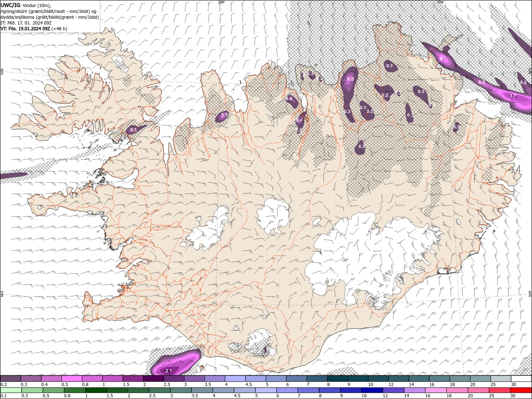Click the UWC/IG title text

10,5
